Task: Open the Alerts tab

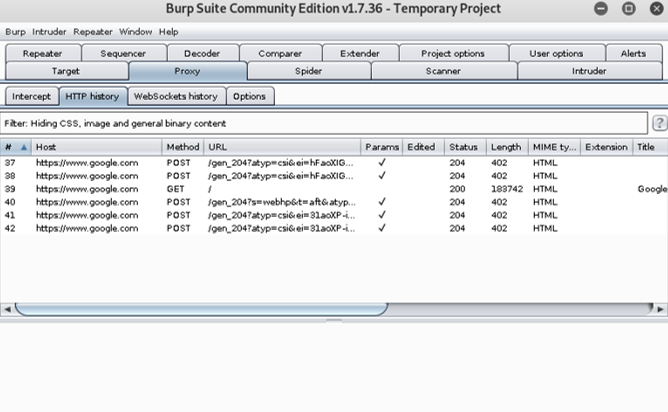Action: click(633, 53)
